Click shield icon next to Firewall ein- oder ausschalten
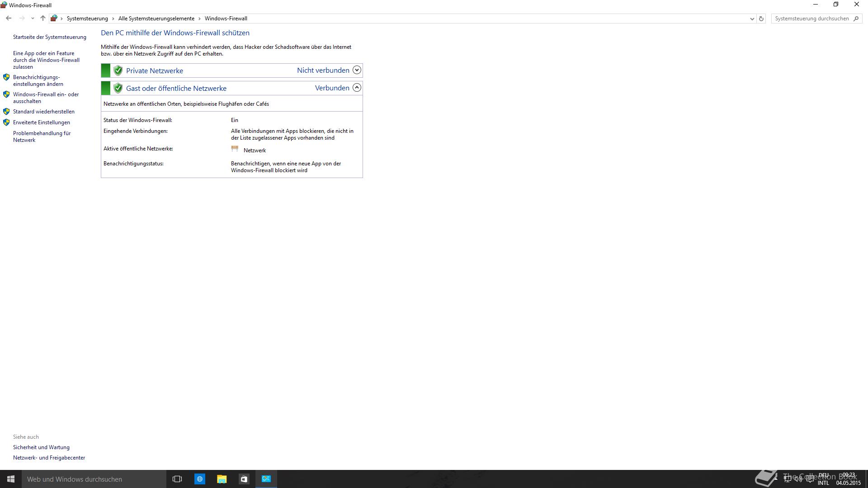This screenshot has height=488, width=868. [6, 94]
